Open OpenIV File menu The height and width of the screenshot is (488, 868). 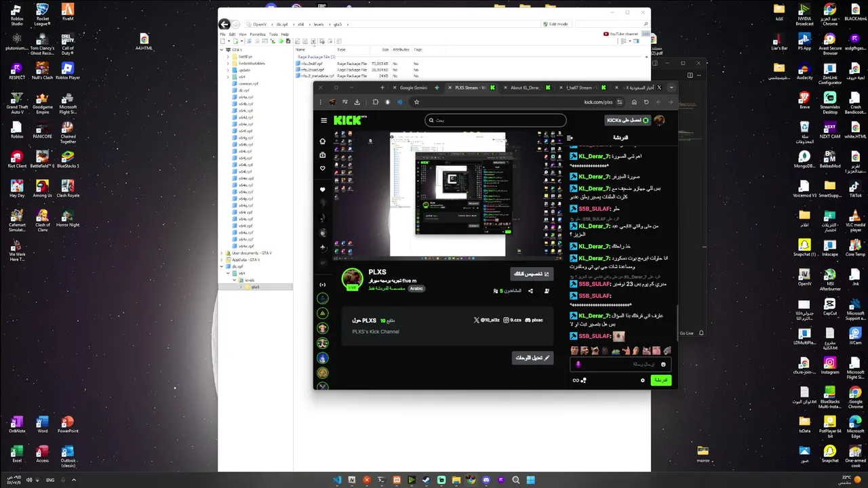click(x=222, y=34)
